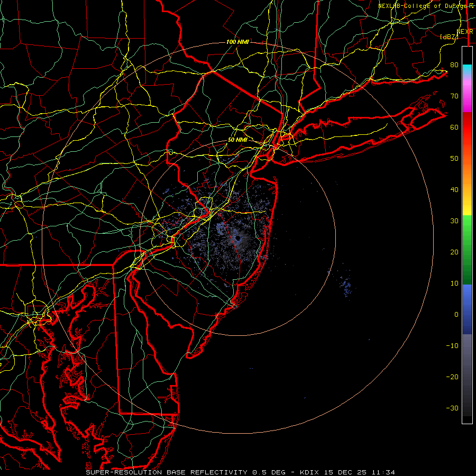The width and height of the screenshot is (476, 476).
Task: Pick the orange segment of the reflectivity color bar
Action: [x=467, y=173]
